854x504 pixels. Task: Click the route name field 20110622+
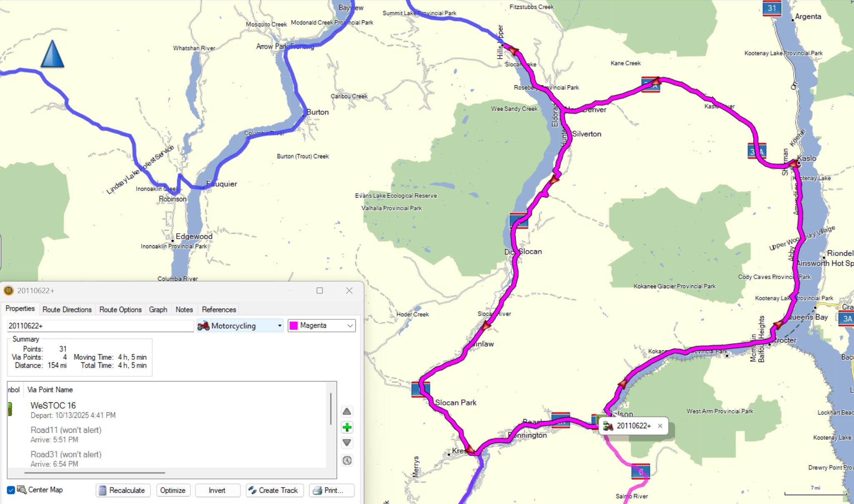coord(100,326)
